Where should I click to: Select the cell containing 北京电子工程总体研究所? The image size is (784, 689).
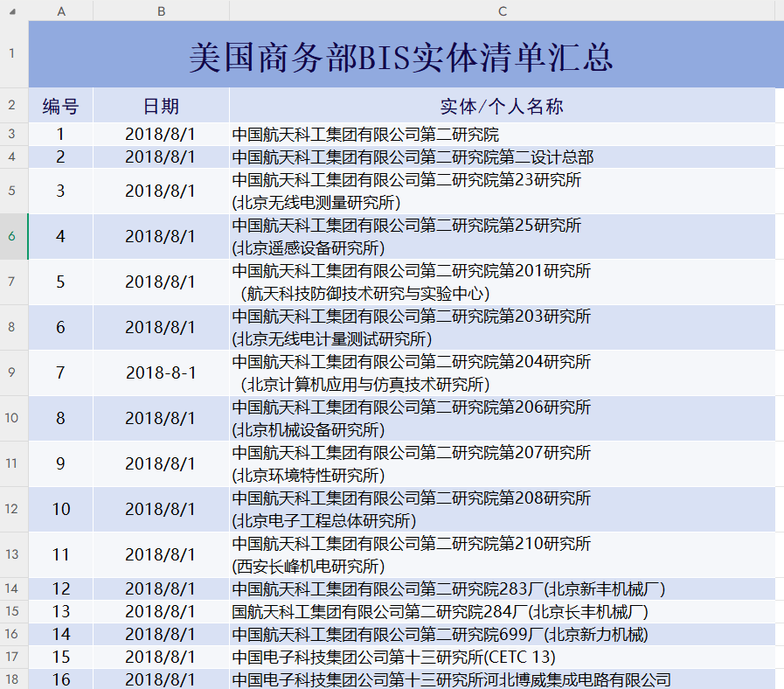tap(503, 510)
